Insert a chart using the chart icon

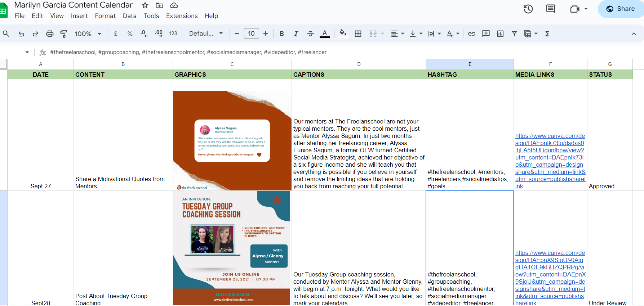pyautogui.click(x=500, y=34)
